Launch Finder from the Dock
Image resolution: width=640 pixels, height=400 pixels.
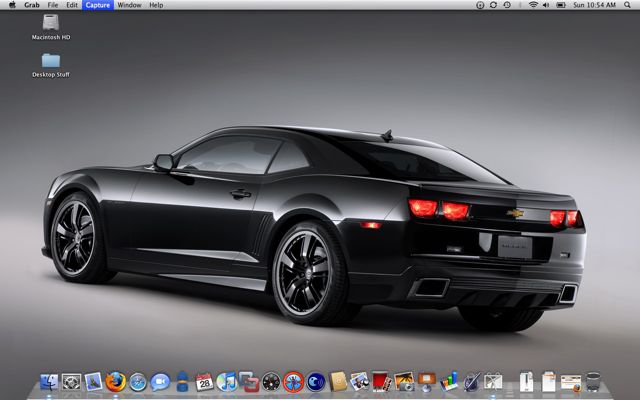point(48,381)
